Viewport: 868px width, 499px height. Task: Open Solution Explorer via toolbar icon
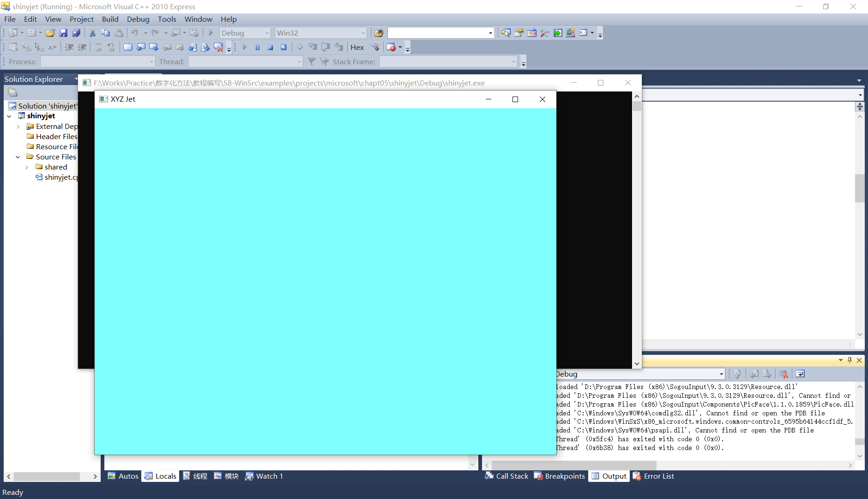(506, 33)
